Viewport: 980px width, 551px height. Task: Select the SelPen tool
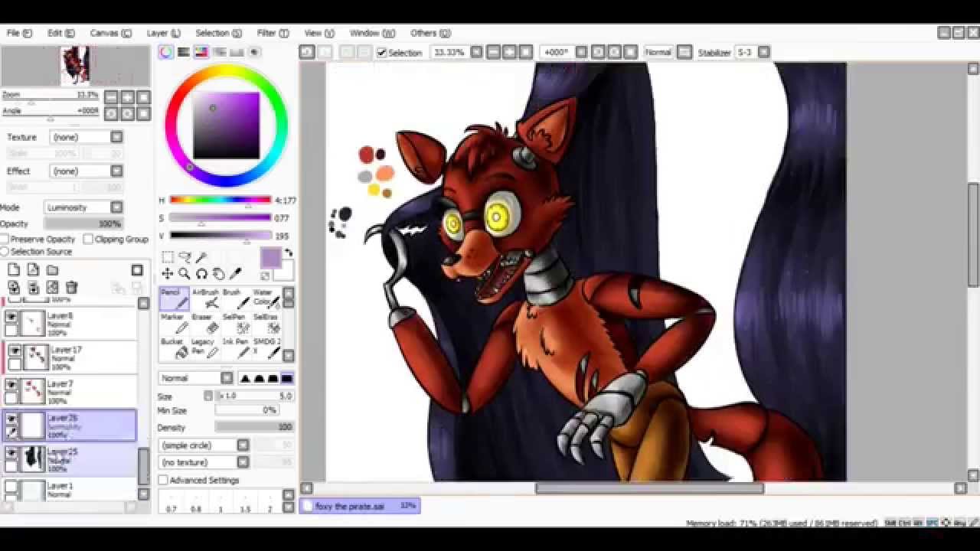[x=235, y=324]
